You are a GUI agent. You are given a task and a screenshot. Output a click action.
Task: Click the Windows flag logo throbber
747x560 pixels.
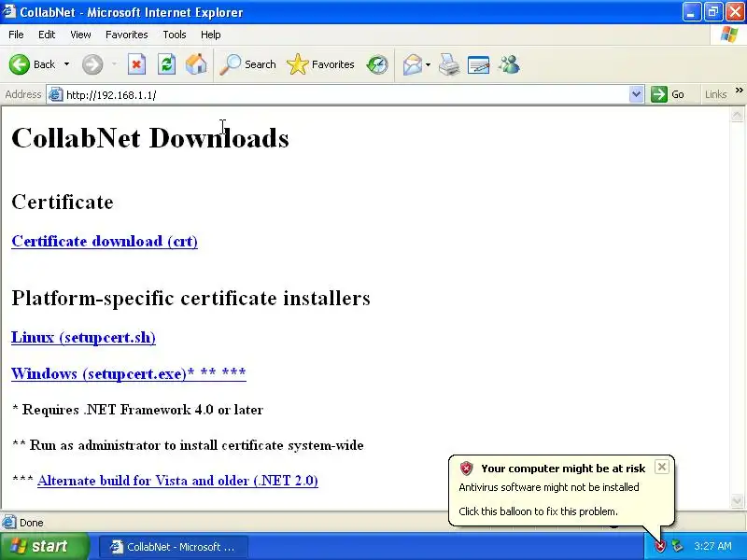729,35
